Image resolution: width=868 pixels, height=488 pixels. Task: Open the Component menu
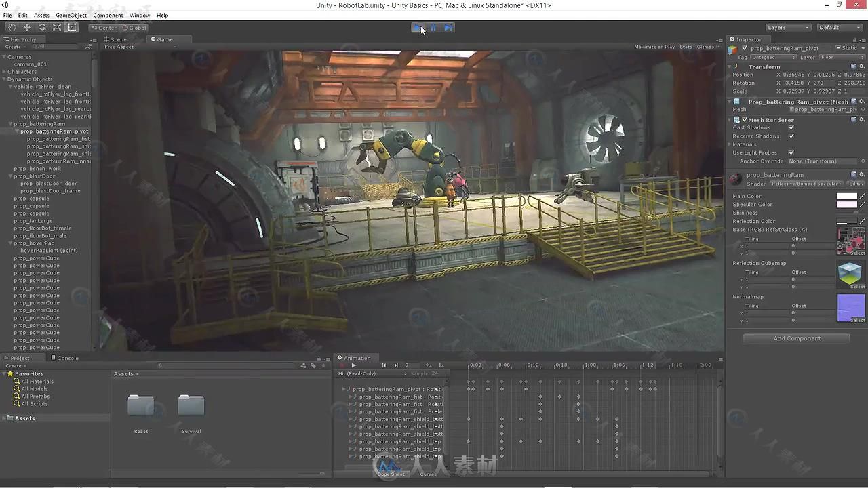tap(108, 15)
